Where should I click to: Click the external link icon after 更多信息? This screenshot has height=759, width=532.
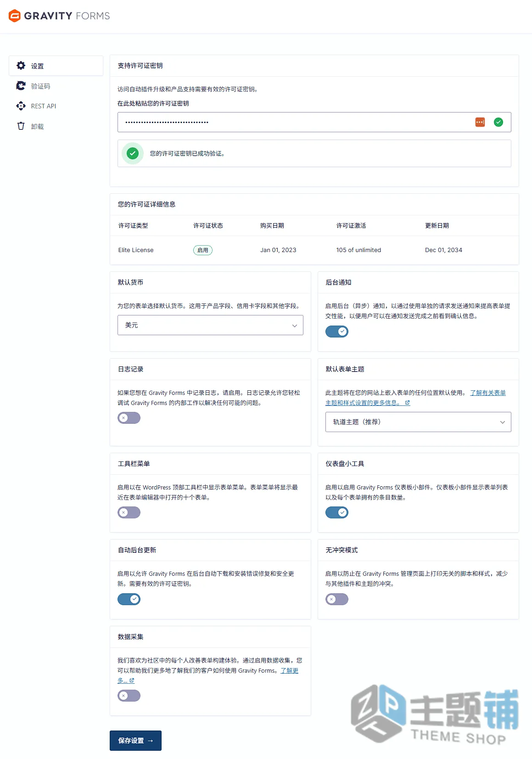pyautogui.click(x=407, y=403)
